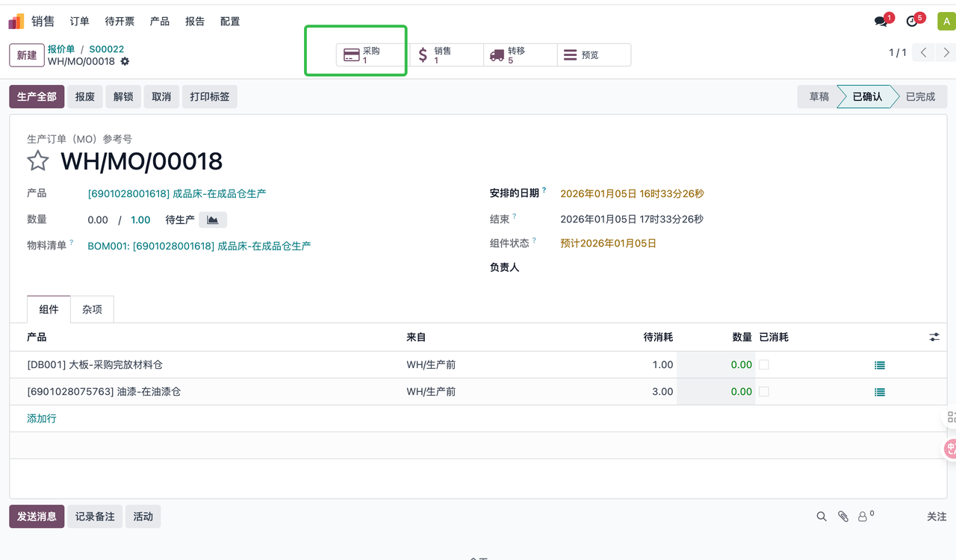Click the 报废 button
The width and height of the screenshot is (956, 560).
85,97
